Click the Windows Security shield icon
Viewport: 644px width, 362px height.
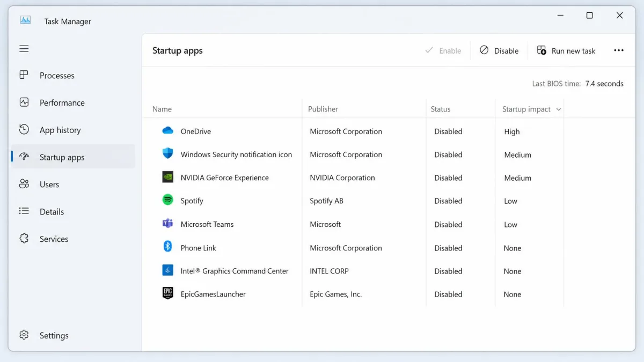pyautogui.click(x=167, y=154)
